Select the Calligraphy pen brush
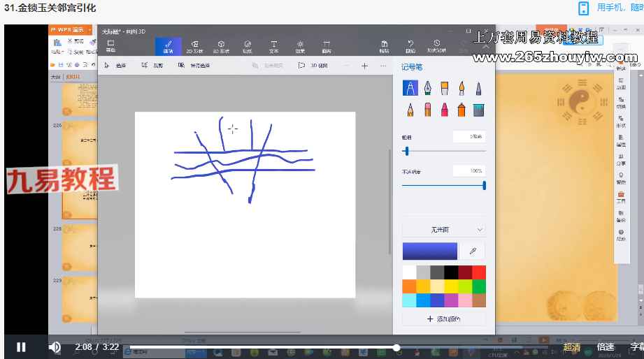Screen dimensions: 644x359 click(427, 88)
